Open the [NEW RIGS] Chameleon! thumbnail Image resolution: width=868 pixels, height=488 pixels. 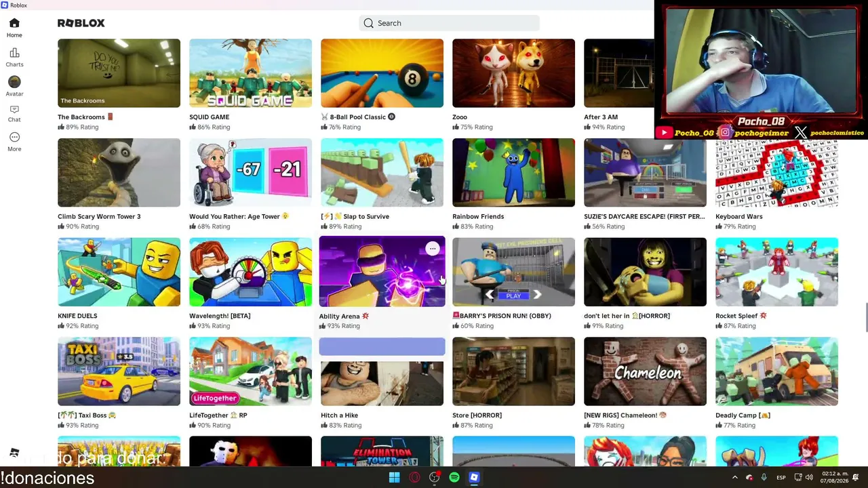(645, 371)
